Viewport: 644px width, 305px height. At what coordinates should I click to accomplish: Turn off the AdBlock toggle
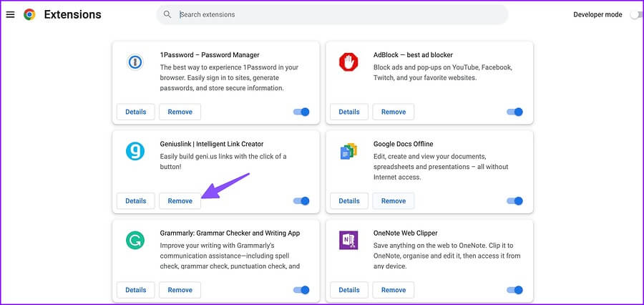coord(514,112)
